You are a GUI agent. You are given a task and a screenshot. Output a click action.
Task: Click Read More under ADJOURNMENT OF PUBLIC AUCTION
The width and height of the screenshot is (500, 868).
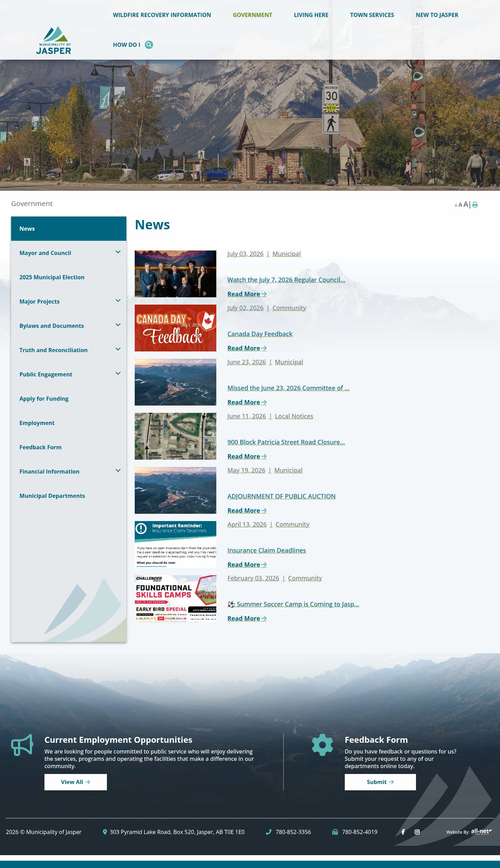pyautogui.click(x=247, y=511)
